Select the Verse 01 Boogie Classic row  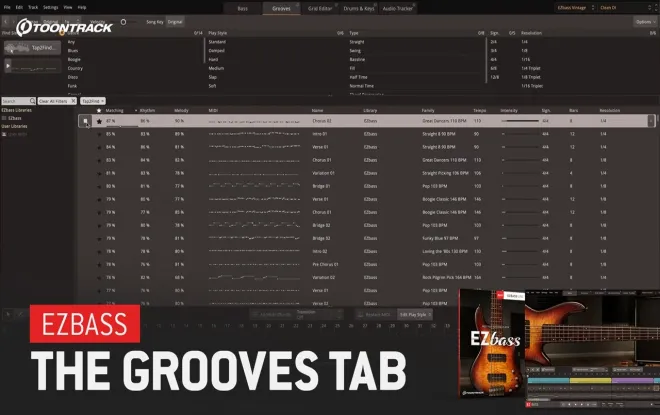(x=366, y=200)
